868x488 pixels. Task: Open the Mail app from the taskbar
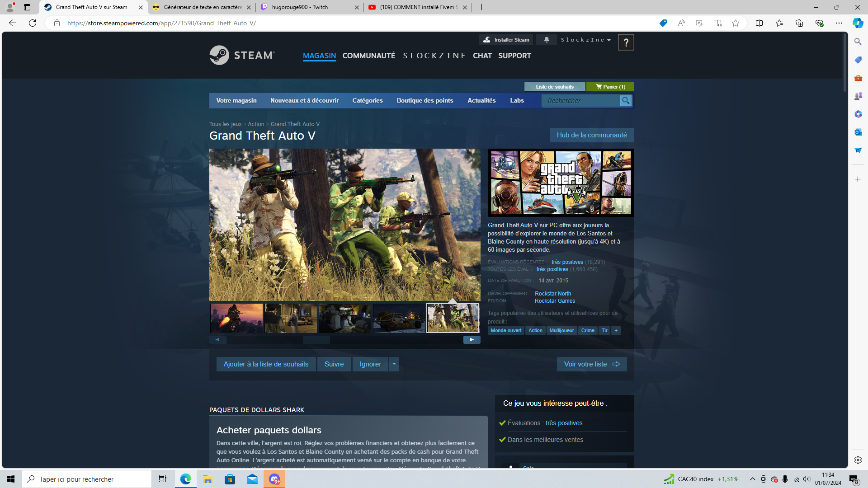coord(252,479)
